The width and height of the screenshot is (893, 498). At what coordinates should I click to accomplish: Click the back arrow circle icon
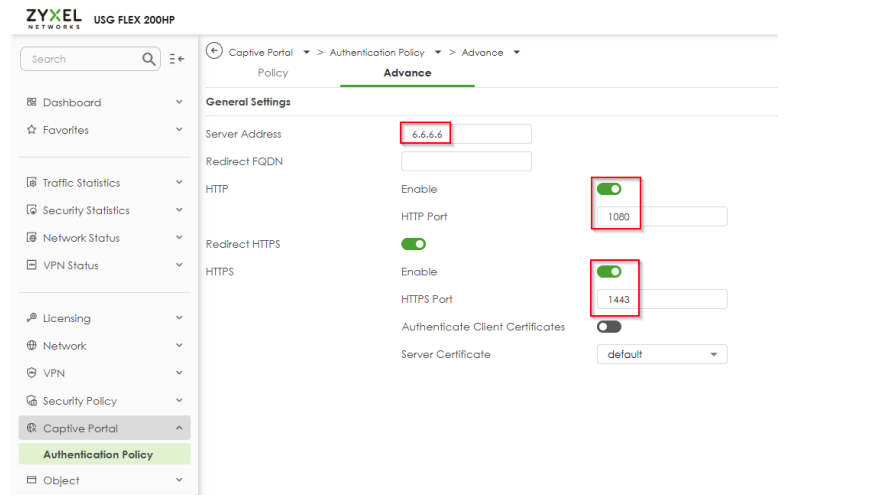(214, 51)
